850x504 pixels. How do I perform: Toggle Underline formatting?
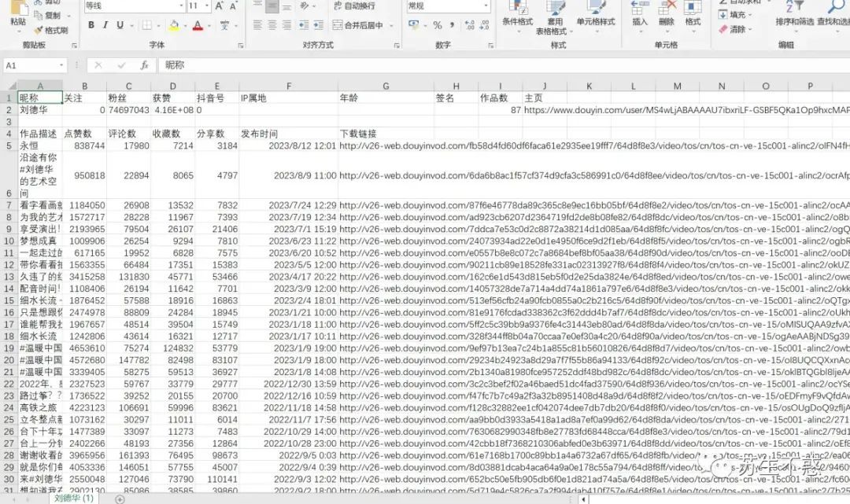point(120,25)
